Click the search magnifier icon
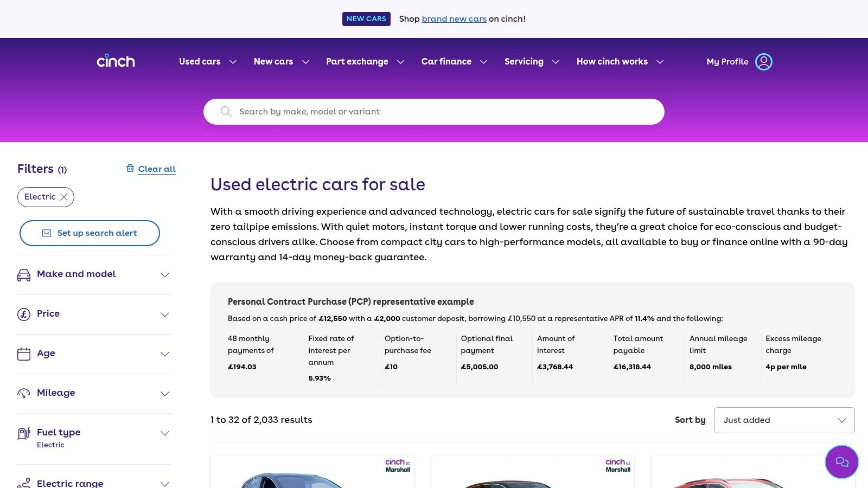Screen dimensions: 868x488 (226, 112)
